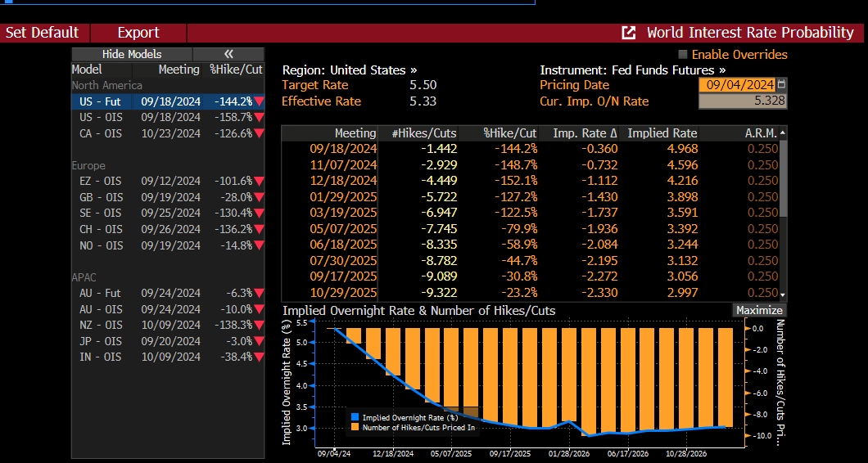Open the calendar icon next to Pricing Date
The width and height of the screenshot is (868, 463).
[781, 85]
